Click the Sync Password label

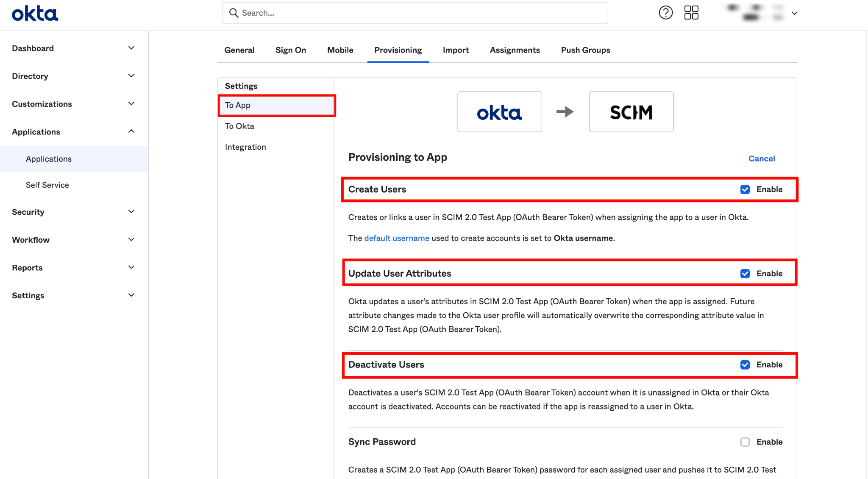pyautogui.click(x=382, y=442)
